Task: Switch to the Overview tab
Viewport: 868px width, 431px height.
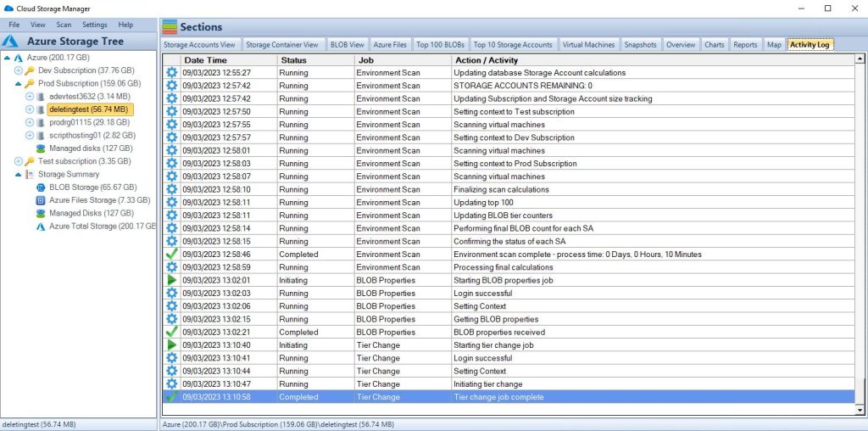Action: pyautogui.click(x=681, y=45)
